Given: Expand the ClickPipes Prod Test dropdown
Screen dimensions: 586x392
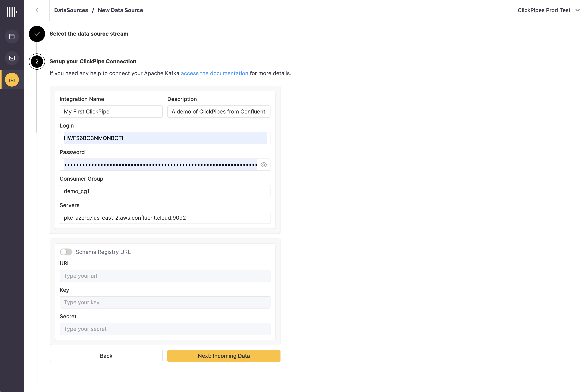Looking at the screenshot, I should (548, 10).
